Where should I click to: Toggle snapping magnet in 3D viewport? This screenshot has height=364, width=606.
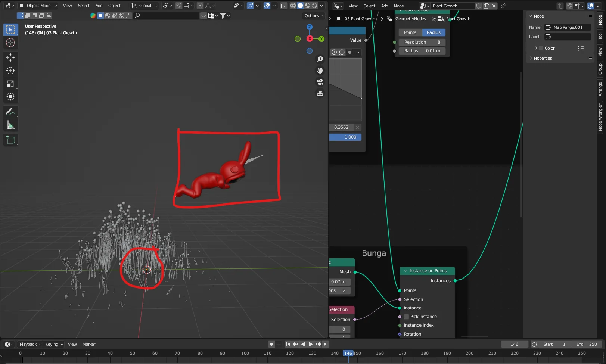click(179, 6)
